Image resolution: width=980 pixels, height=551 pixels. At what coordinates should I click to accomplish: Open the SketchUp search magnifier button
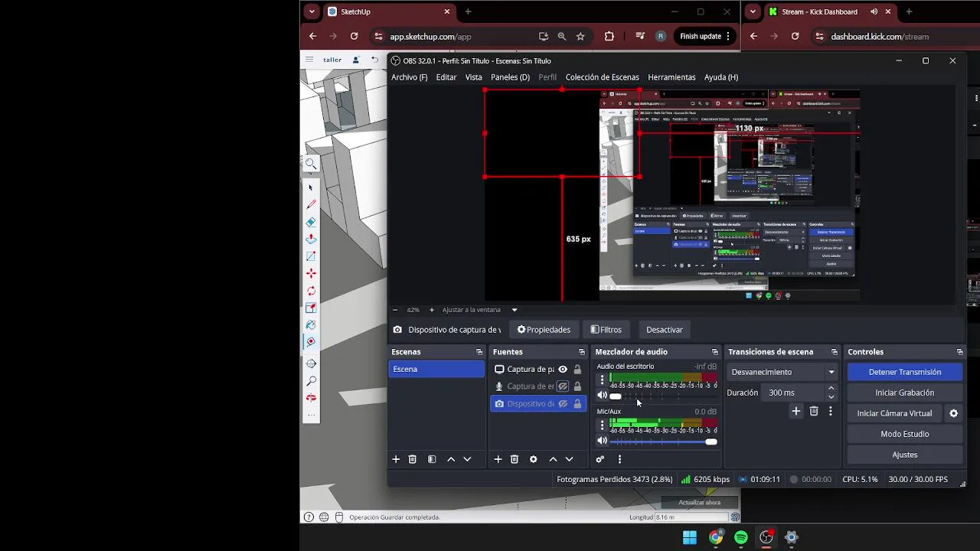pos(311,163)
